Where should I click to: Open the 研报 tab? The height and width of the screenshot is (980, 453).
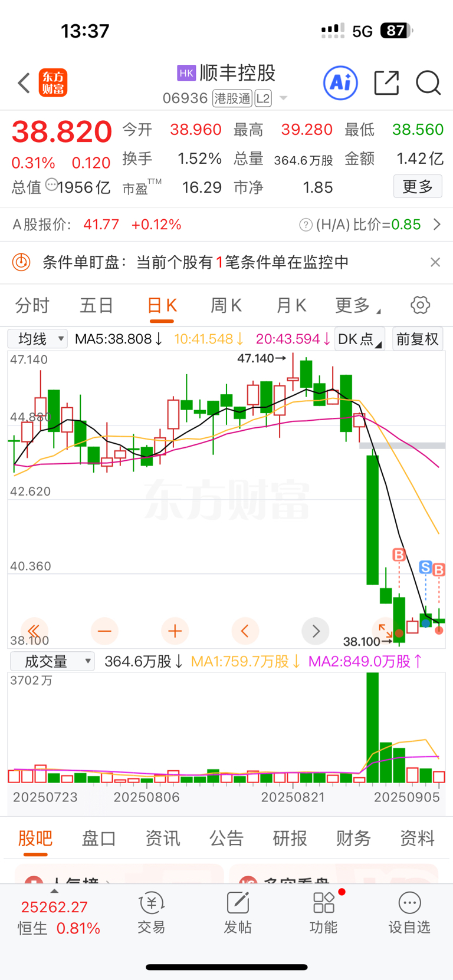290,838
